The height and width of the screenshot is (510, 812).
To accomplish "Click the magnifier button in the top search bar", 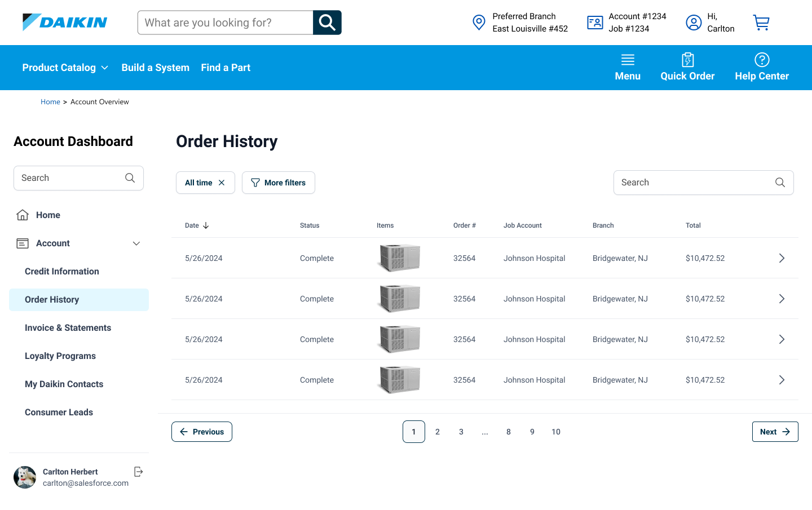I will (327, 23).
